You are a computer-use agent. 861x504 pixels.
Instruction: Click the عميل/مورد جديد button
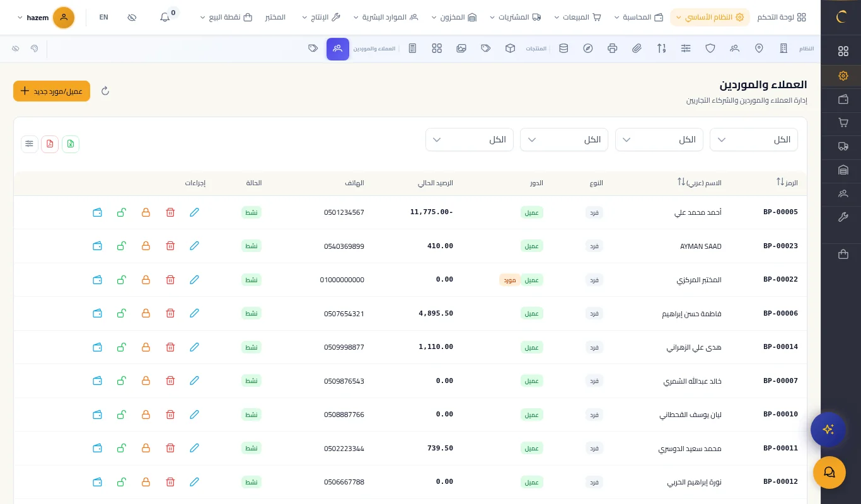click(52, 91)
